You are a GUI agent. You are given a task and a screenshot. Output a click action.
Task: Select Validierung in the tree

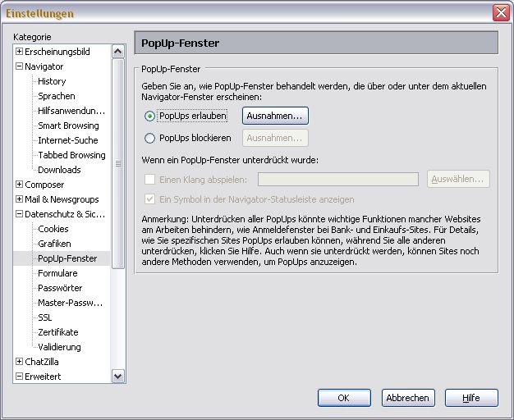pos(59,347)
